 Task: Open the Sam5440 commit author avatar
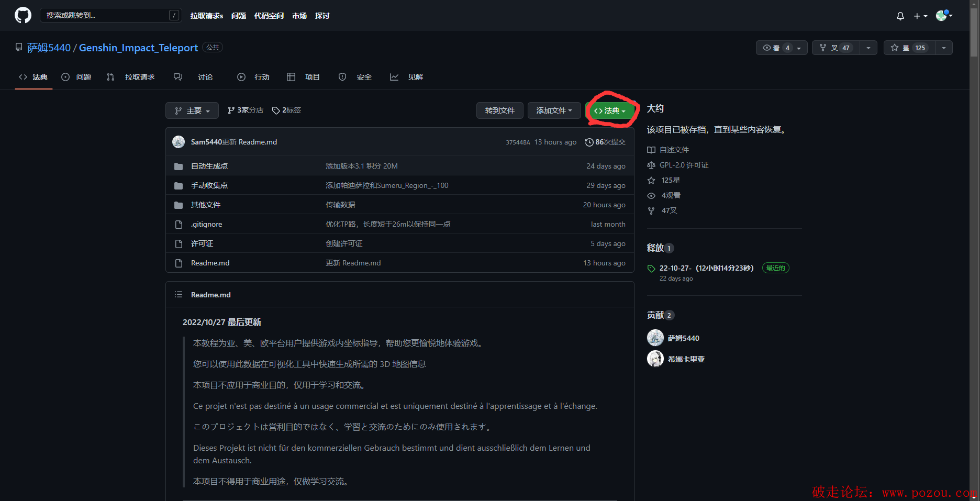tap(179, 142)
